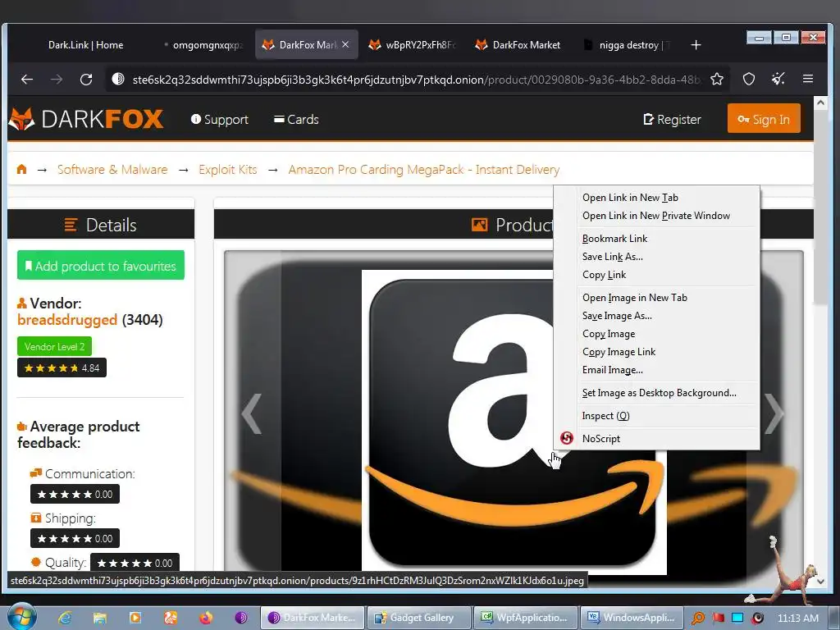Open the browser hamburger menu
Image resolution: width=840 pixels, height=630 pixels.
click(808, 80)
